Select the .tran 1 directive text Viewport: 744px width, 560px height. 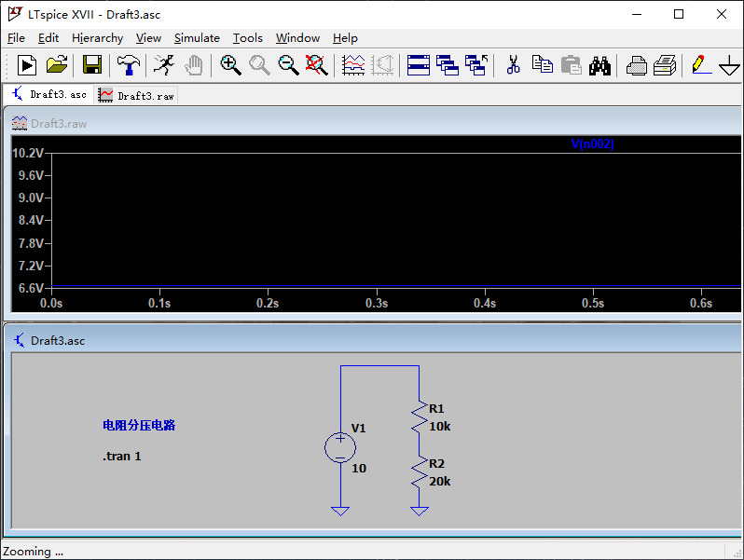pos(122,457)
